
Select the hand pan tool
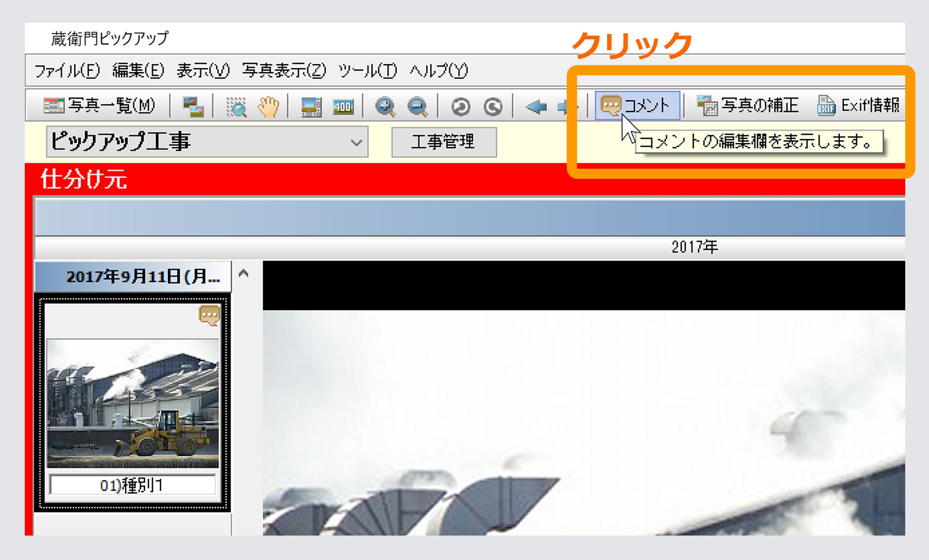coord(268,107)
